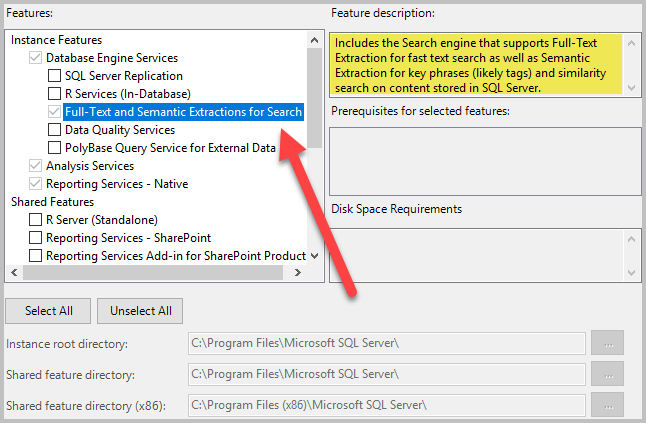Enable R Services (In-Database) checkbox
This screenshot has height=423, width=646.
tap(54, 93)
